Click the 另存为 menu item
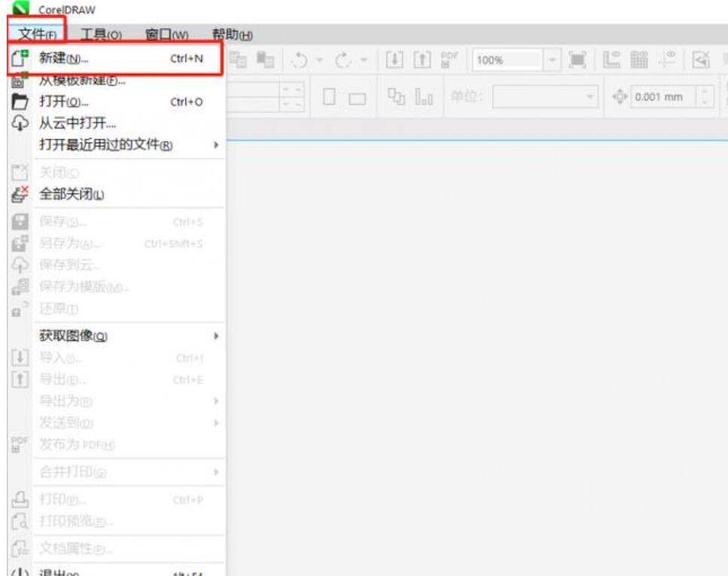The height and width of the screenshot is (576, 728). tap(116, 243)
